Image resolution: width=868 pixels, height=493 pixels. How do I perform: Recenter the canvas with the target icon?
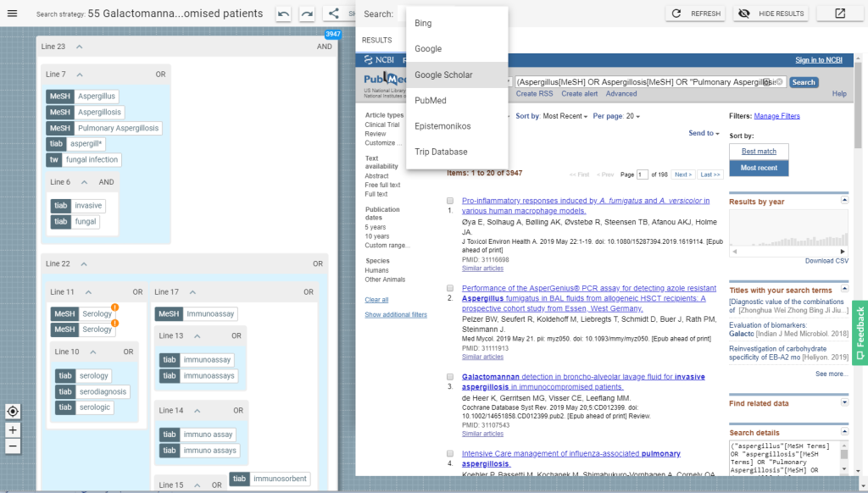pos(12,411)
